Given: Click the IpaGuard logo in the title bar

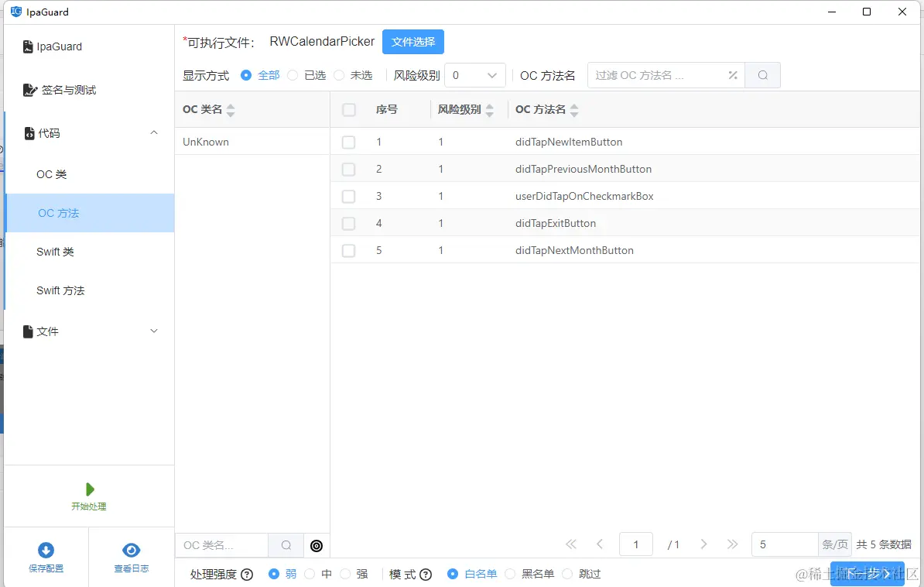Looking at the screenshot, I should 14,12.
